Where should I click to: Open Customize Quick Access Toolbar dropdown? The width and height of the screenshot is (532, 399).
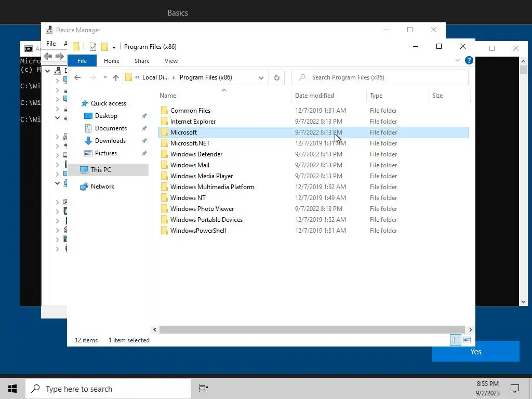tap(114, 47)
